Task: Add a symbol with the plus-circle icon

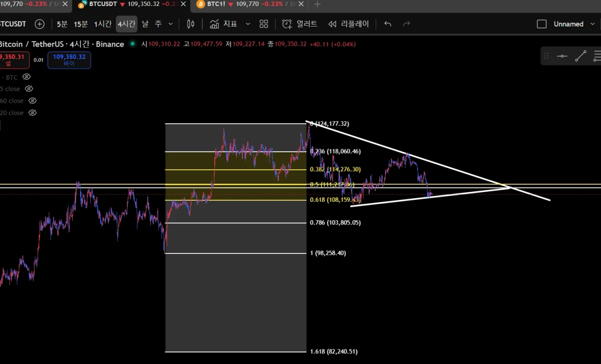Action: (x=40, y=24)
